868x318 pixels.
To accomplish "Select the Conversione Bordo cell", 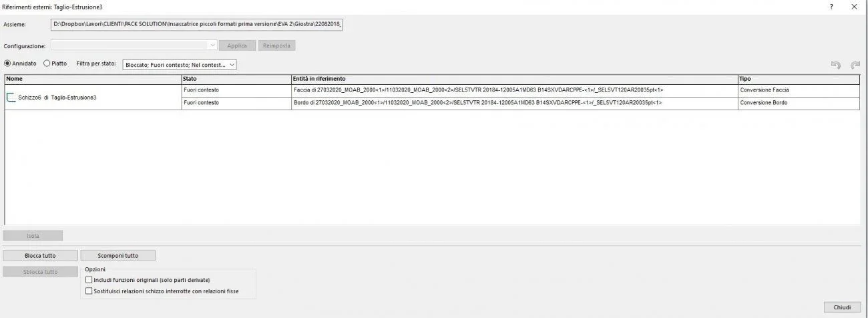I will point(799,103).
